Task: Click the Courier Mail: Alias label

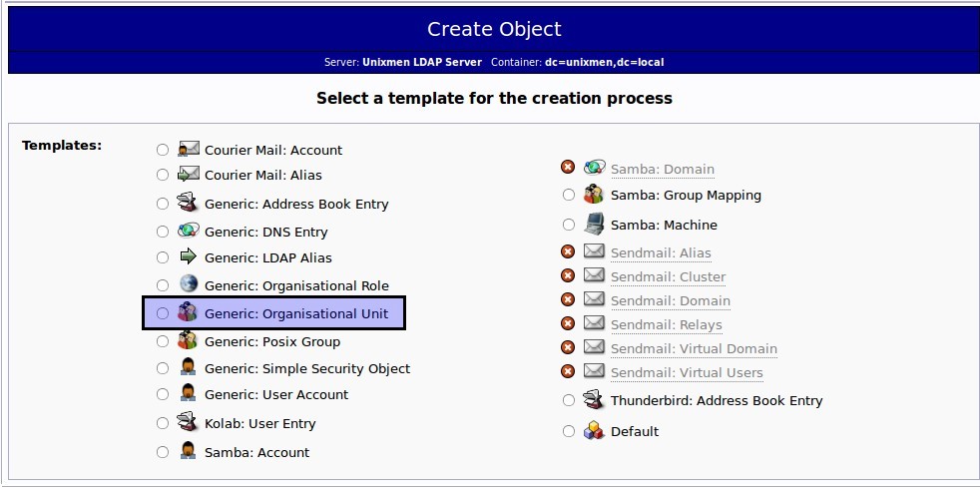Action: pos(263,175)
